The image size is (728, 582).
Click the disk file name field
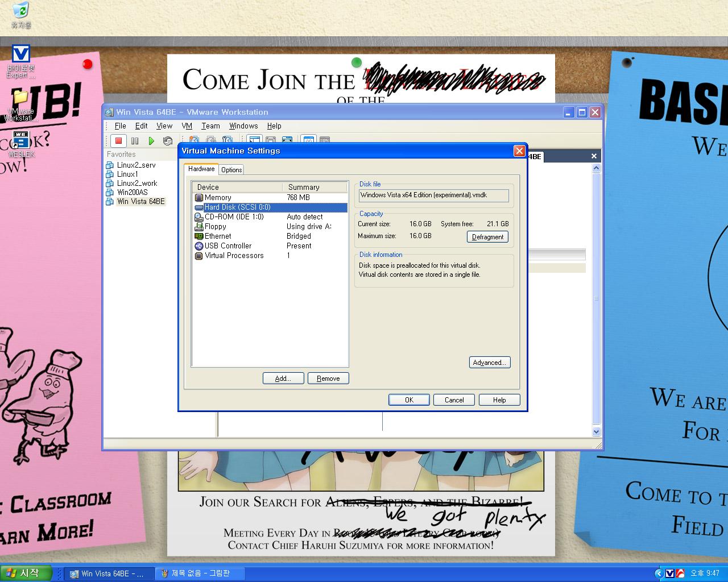point(433,195)
